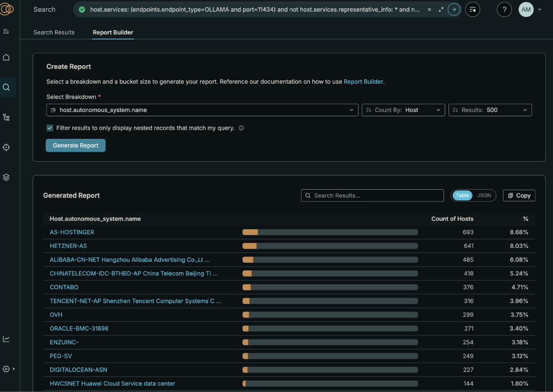Open the Search tool in the sidebar
Screen dimensions: 553x392
tap(6, 87)
